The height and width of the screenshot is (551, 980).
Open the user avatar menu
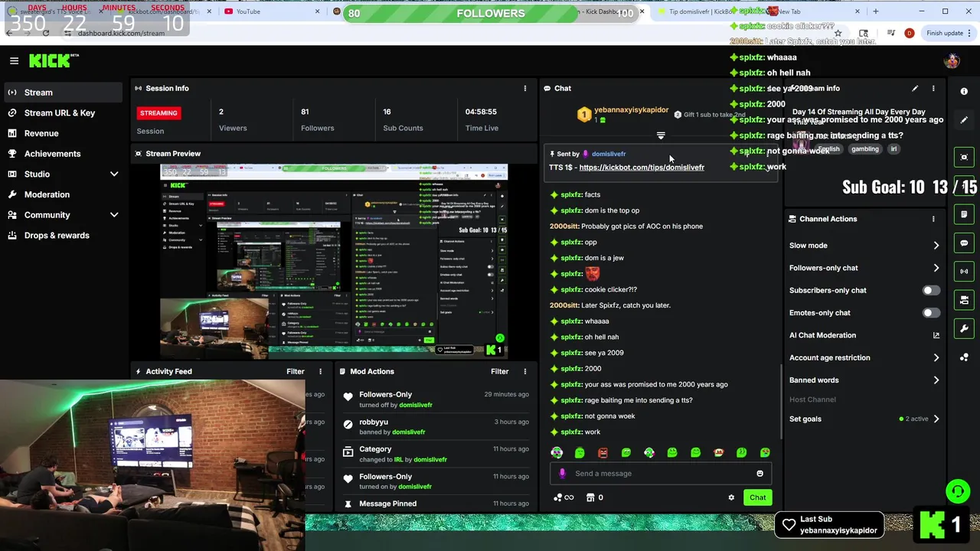tap(952, 61)
